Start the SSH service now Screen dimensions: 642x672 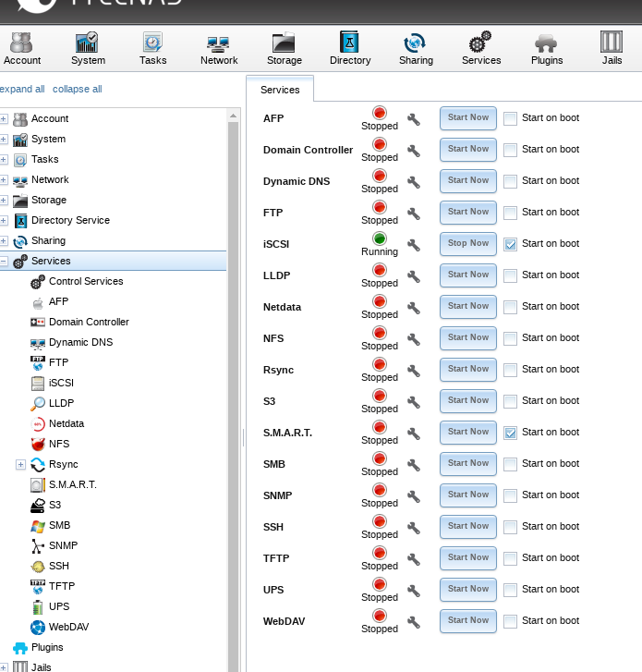[x=468, y=527]
